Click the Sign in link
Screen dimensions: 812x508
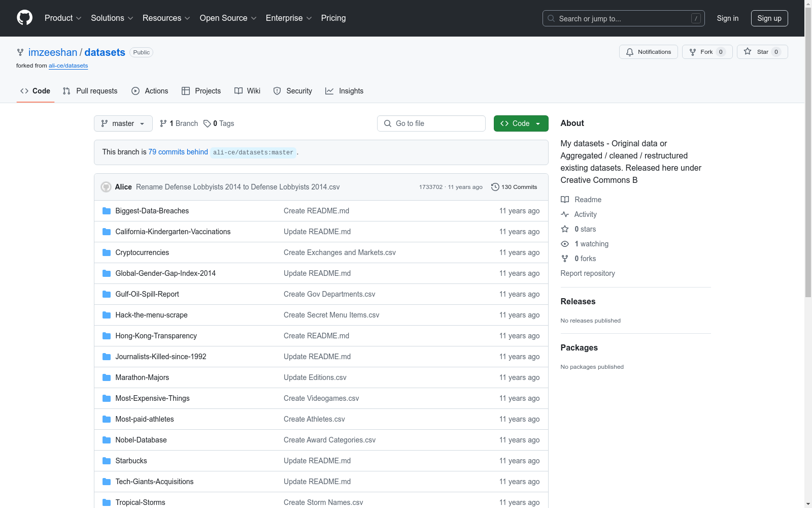(x=728, y=18)
